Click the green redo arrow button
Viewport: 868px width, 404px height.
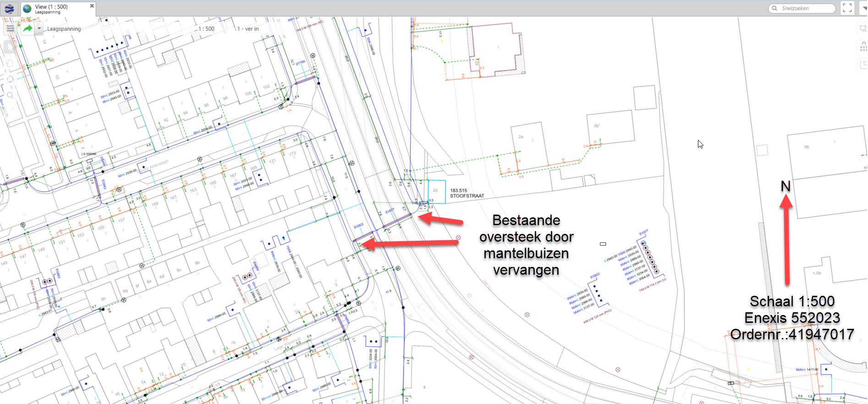[x=27, y=28]
